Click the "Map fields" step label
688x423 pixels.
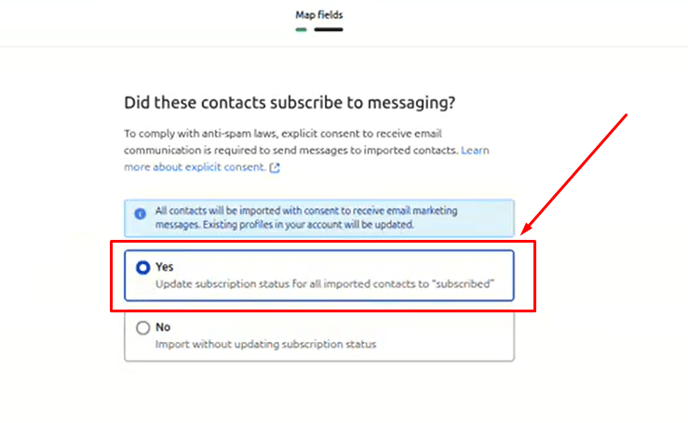click(319, 15)
